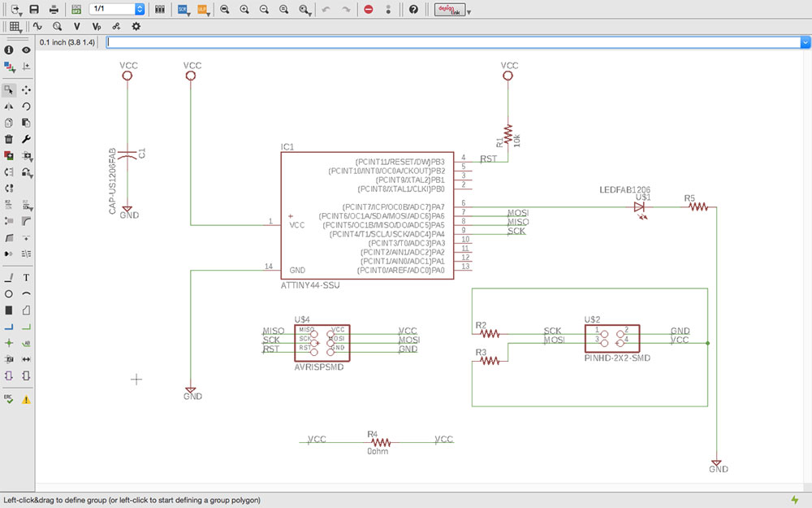
Task: Open the simulation settings gear icon
Action: pyautogui.click(x=136, y=26)
